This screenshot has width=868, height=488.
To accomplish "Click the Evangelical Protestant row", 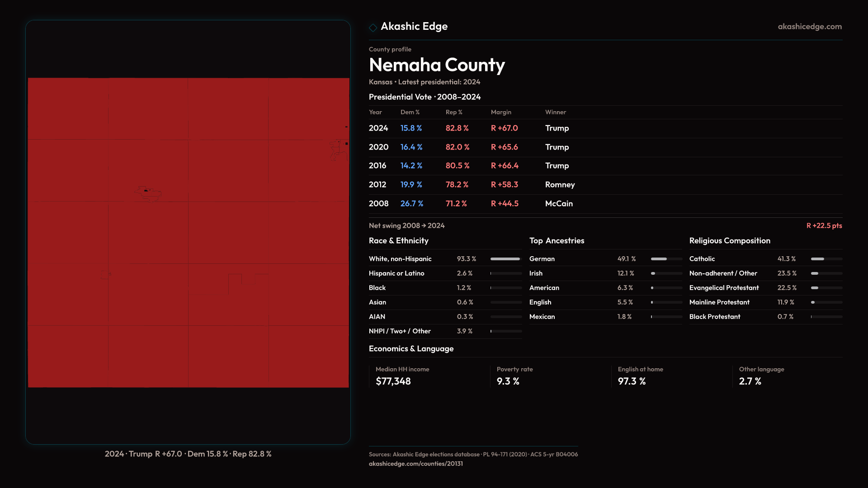I will pyautogui.click(x=724, y=288).
